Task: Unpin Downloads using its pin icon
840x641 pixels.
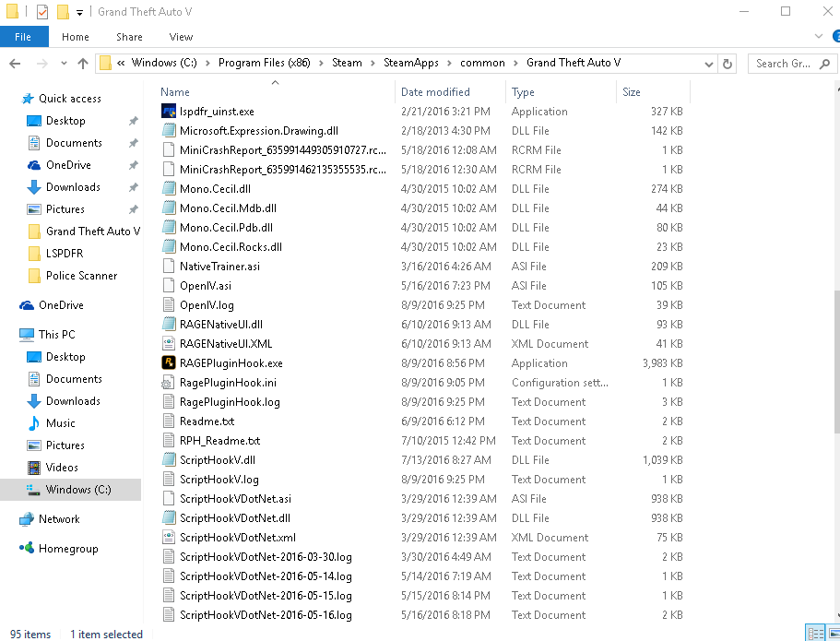Action: [134, 187]
